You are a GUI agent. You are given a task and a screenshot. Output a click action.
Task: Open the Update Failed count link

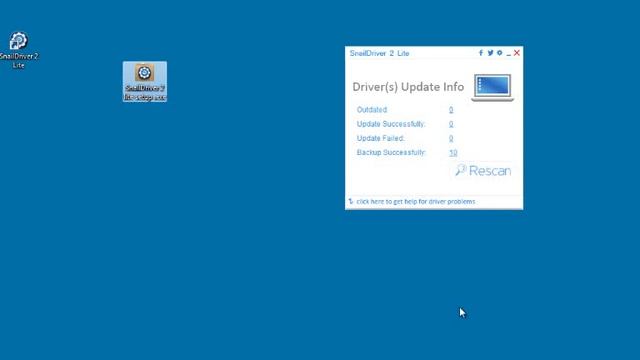coord(451,138)
